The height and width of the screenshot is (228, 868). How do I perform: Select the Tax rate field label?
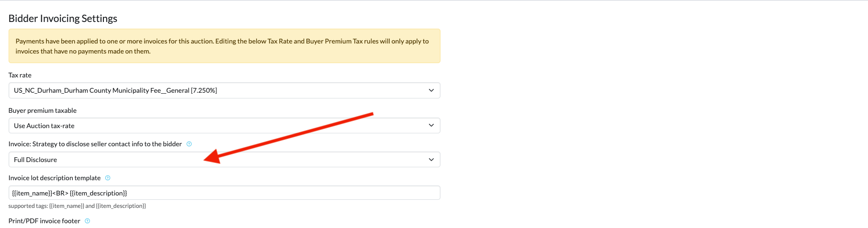pos(20,75)
